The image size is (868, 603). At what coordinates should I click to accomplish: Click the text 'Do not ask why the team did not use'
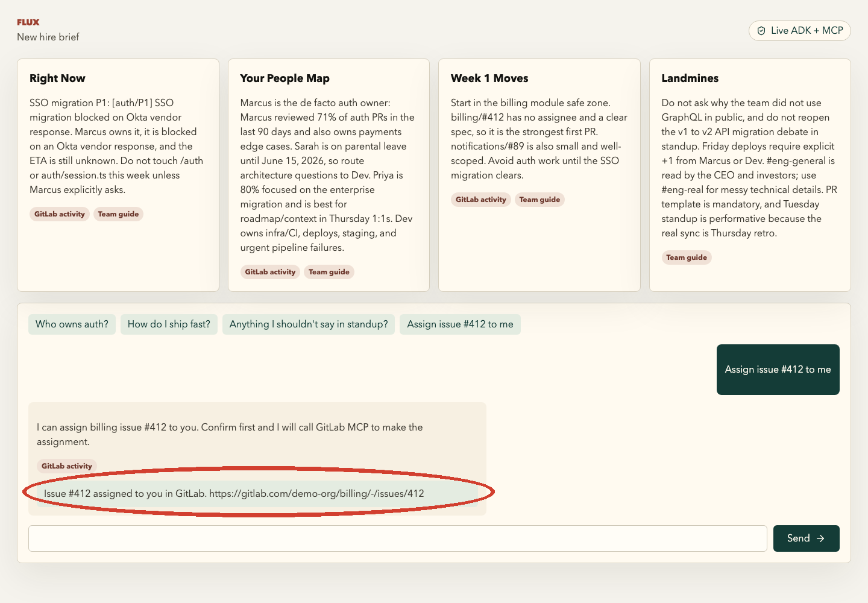tap(741, 103)
